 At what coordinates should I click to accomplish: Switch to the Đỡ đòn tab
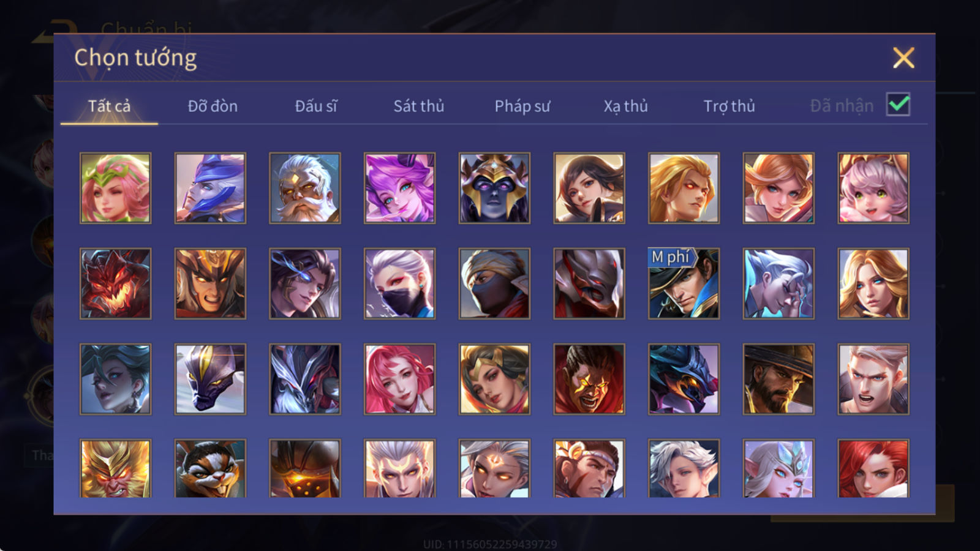pyautogui.click(x=213, y=106)
